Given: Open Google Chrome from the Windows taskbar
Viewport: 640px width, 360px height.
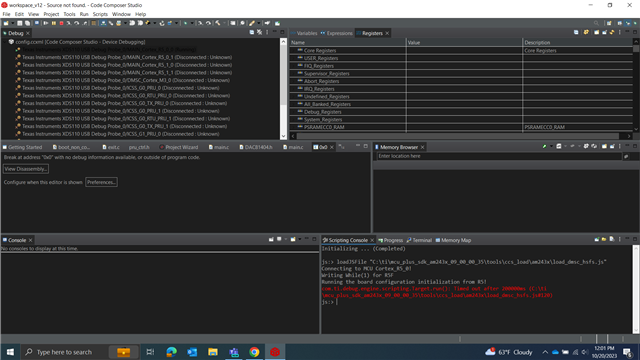Looking at the screenshot, I should pyautogui.click(x=254, y=352).
